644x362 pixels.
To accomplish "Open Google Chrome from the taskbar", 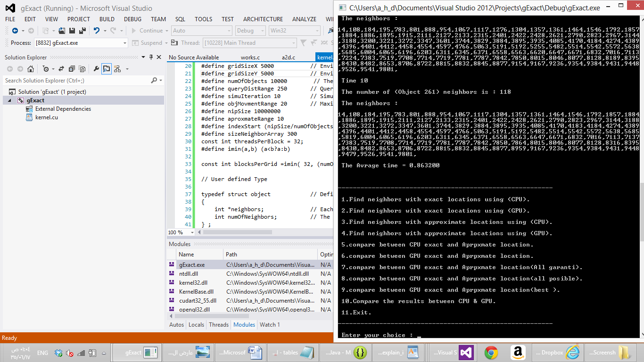I will [491, 353].
